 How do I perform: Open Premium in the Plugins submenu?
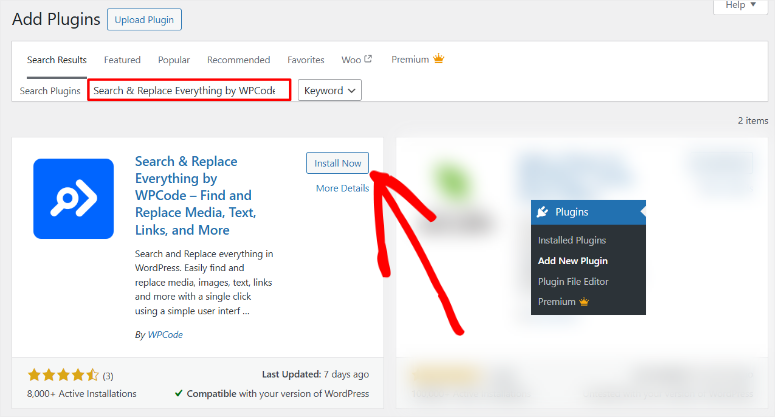pos(563,302)
